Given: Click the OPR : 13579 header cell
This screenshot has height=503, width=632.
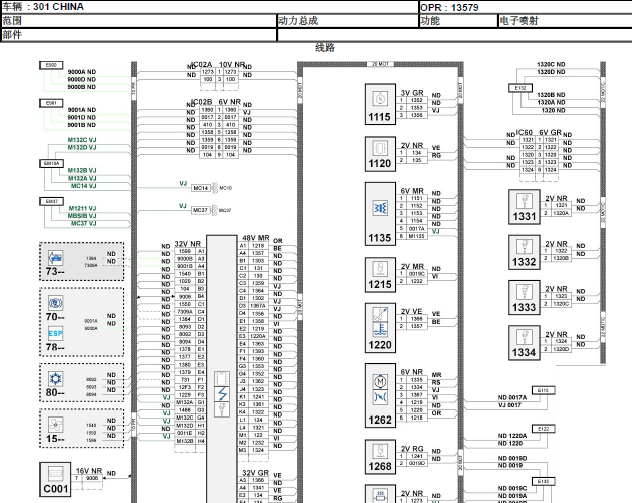Looking at the screenshot, I should pos(526,7).
